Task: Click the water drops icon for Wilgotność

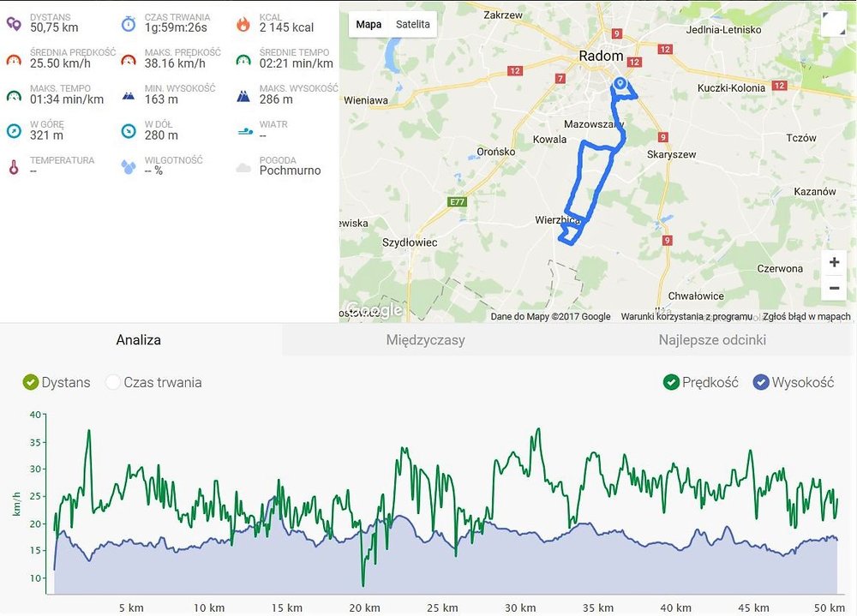Action: 129,167
